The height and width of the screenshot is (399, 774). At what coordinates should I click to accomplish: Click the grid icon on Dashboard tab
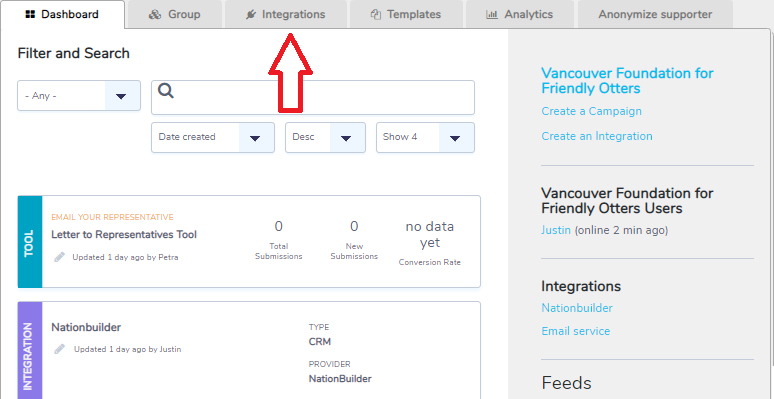[30, 14]
